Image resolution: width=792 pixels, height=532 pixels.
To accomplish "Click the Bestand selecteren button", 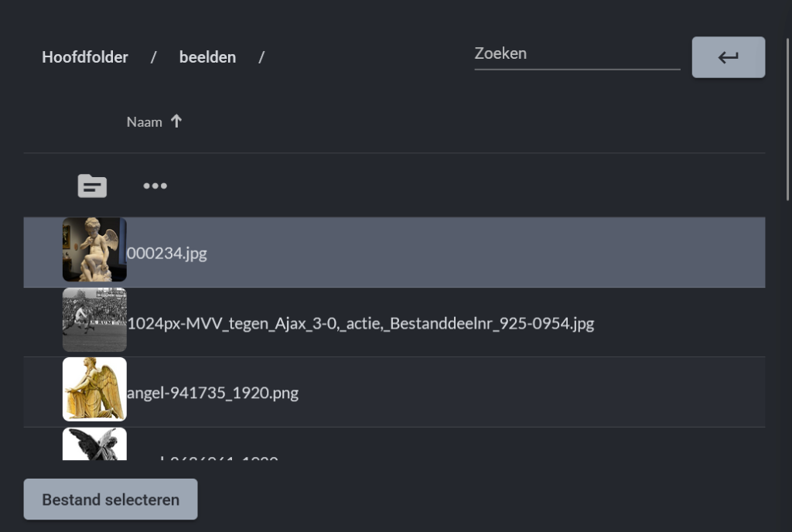I will pyautogui.click(x=111, y=500).
